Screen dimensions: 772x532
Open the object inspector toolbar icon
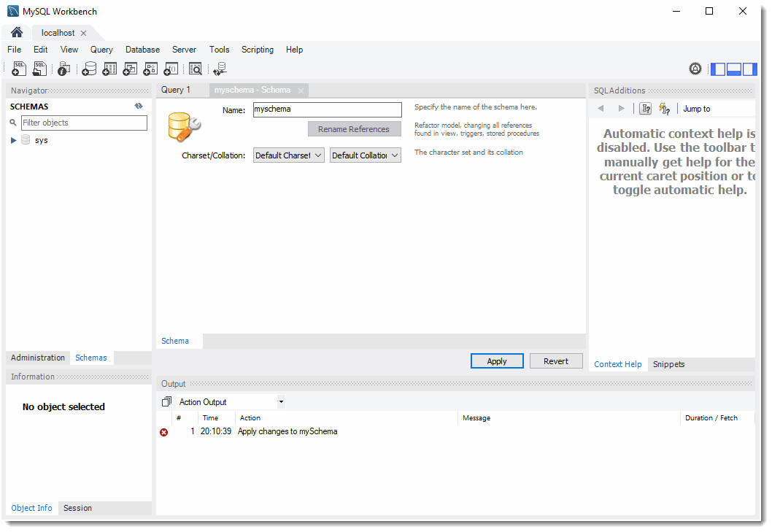click(63, 69)
